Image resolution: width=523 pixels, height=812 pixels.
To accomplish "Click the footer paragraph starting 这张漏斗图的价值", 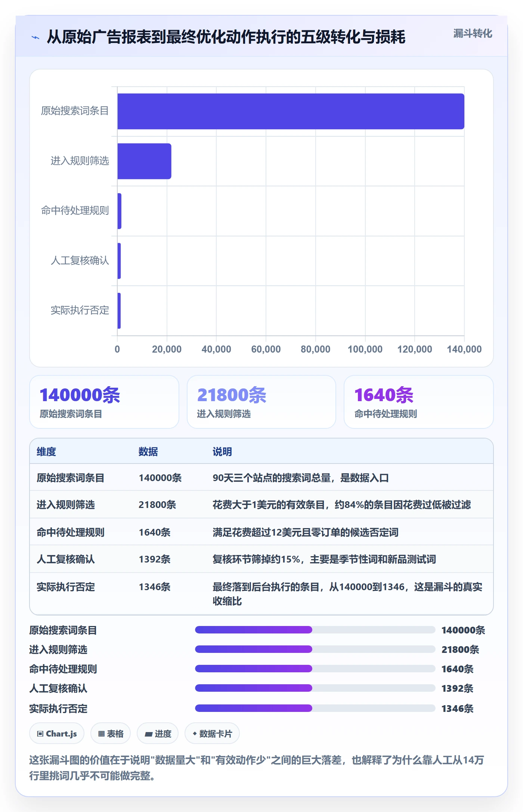I will coord(257,768).
